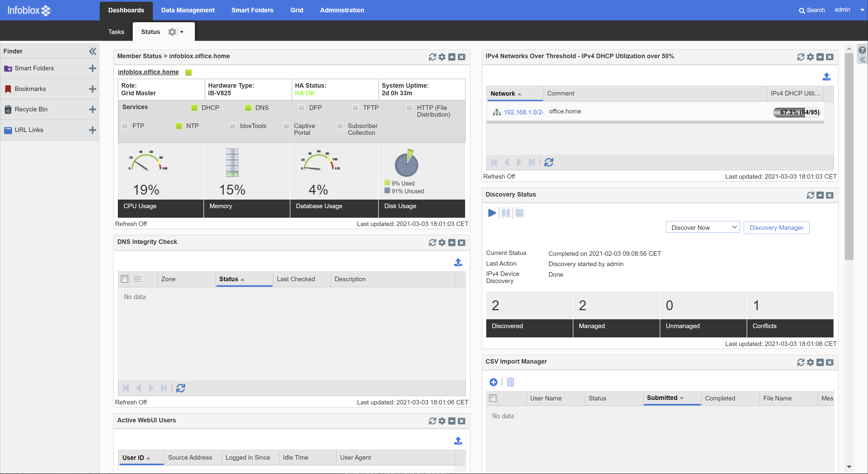This screenshot has width=868, height=474.
Task: Click the delete trash icon in CSV Import Manager
Action: click(510, 382)
